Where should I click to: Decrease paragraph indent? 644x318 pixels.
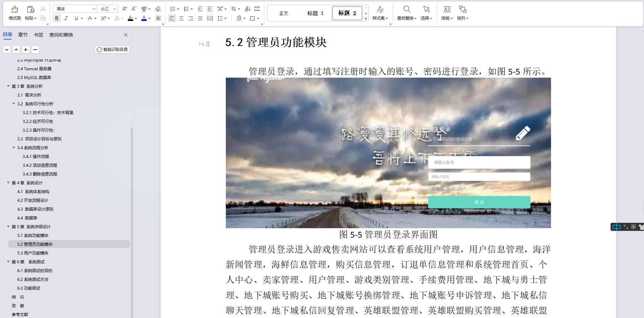pyautogui.click(x=200, y=9)
